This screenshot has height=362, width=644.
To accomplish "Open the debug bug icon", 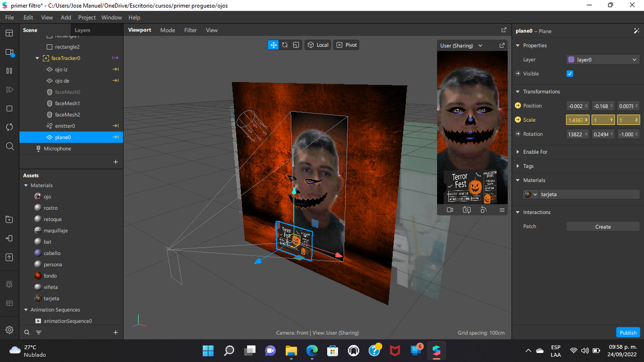I will click(x=9, y=285).
